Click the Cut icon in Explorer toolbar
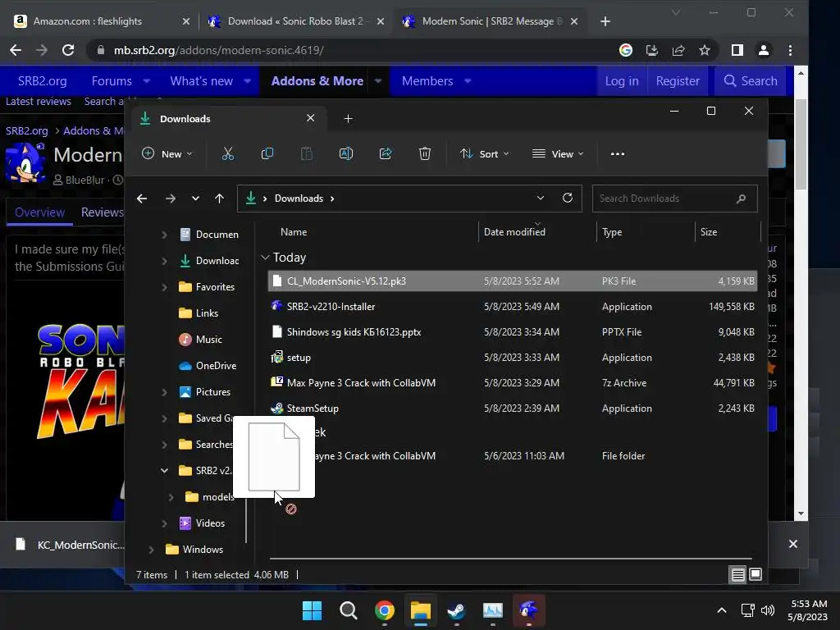 (x=228, y=153)
